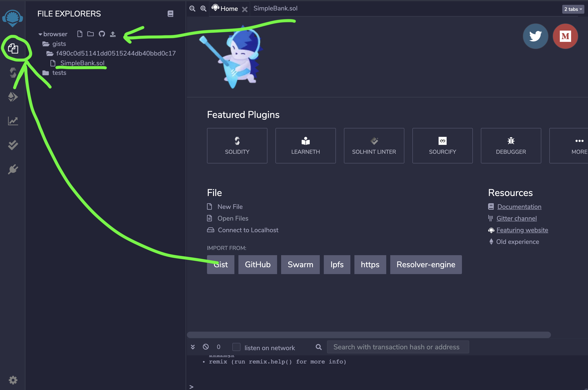
Task: Click the Documentation resource link
Action: [x=519, y=207]
